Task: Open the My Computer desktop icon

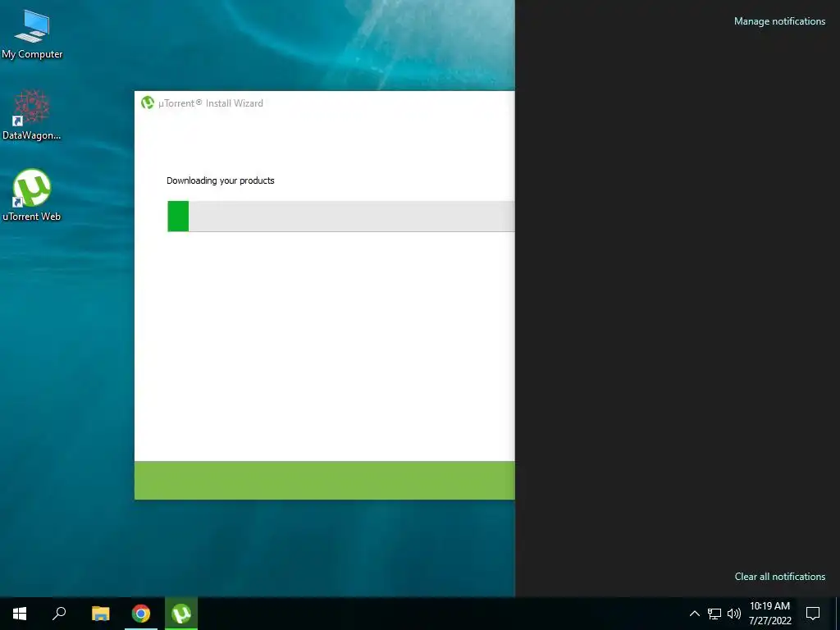Action: (x=32, y=34)
